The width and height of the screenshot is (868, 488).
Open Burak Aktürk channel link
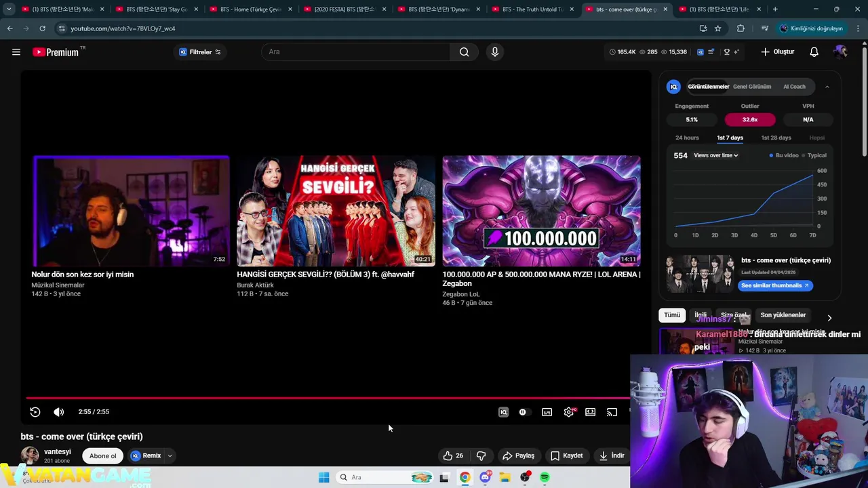pyautogui.click(x=255, y=285)
